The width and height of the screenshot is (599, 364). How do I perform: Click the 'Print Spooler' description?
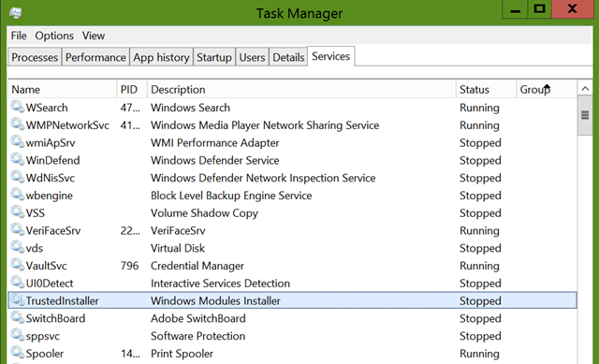coord(182,354)
